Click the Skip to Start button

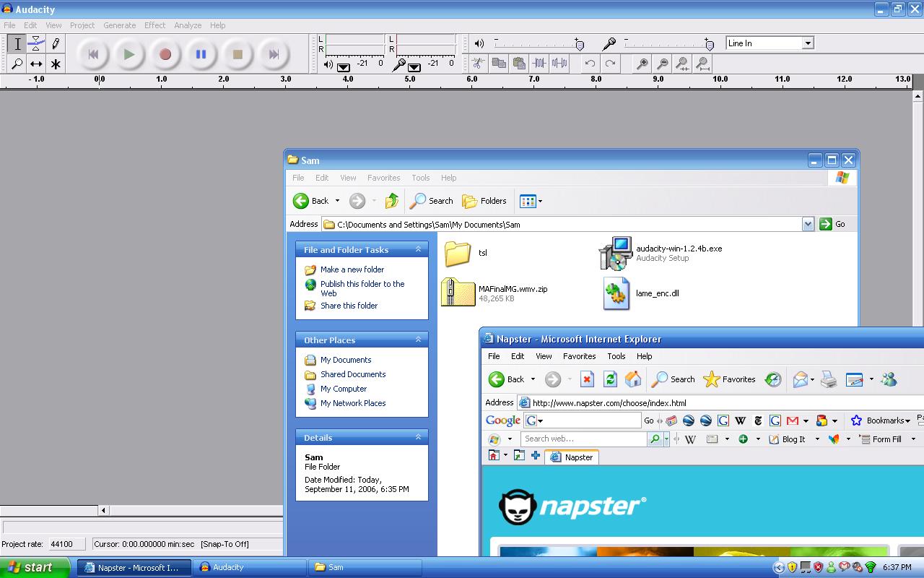[x=93, y=54]
